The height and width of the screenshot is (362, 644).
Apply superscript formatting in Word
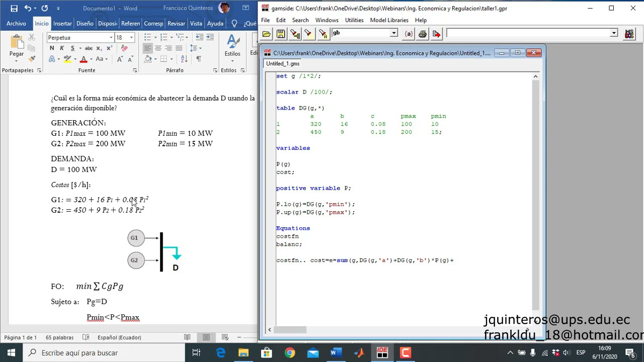tap(109, 48)
